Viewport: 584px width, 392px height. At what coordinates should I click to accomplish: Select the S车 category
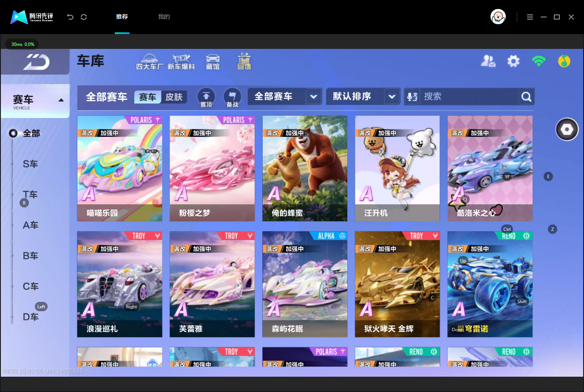pyautogui.click(x=31, y=164)
